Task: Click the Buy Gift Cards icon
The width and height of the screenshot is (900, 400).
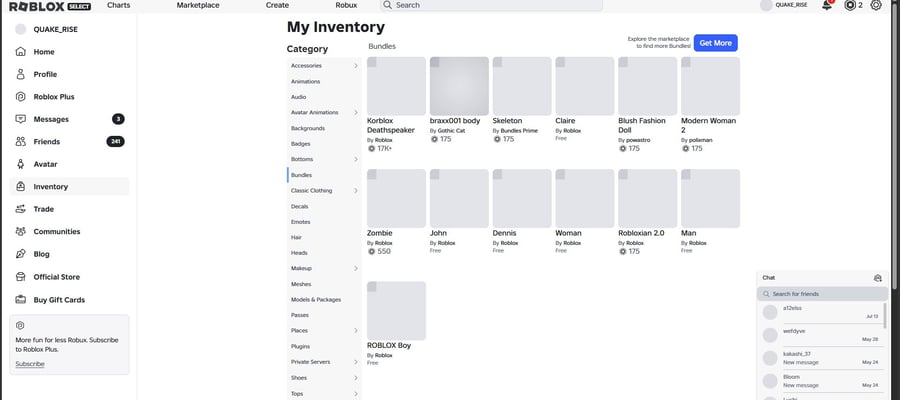Action: click(21, 300)
